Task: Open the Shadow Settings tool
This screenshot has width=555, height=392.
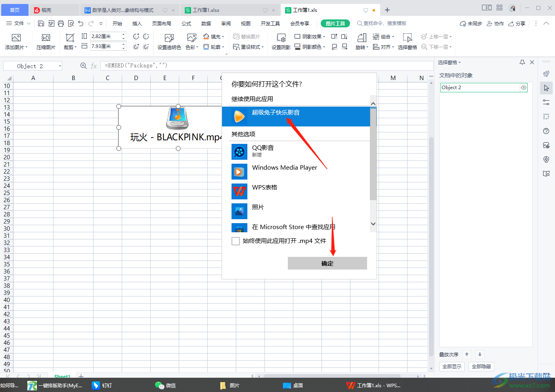Action: coord(281,42)
